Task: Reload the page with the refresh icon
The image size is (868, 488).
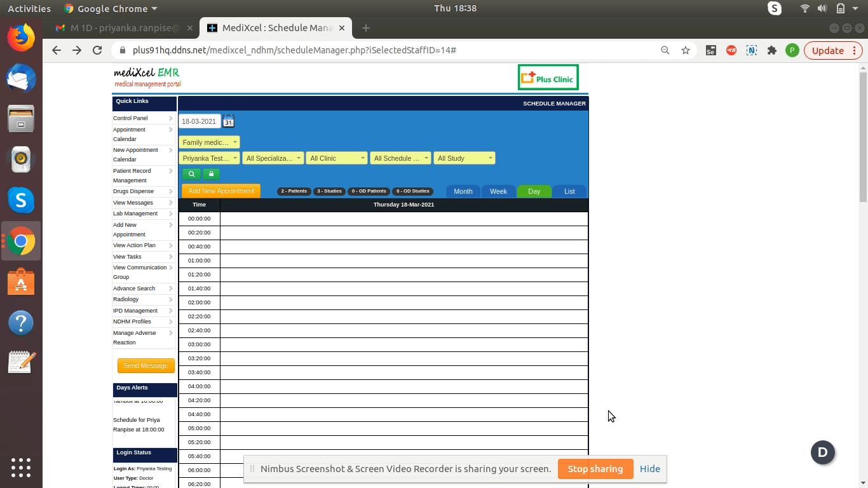Action: tap(97, 50)
